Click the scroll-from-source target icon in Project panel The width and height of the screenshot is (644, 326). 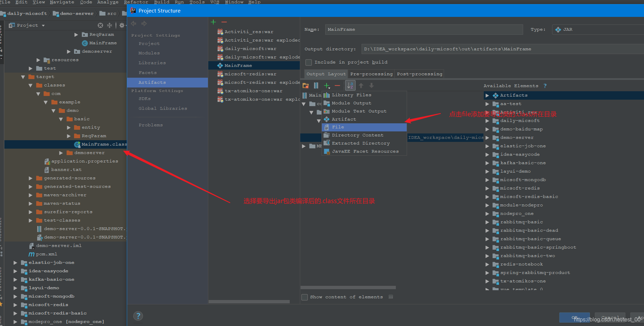[x=100, y=25]
